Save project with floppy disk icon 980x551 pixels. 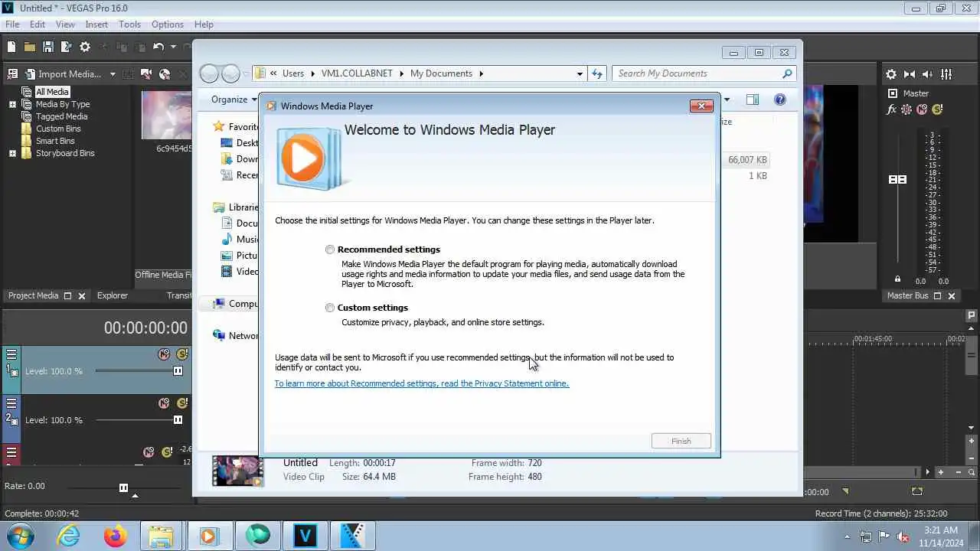[x=47, y=47]
